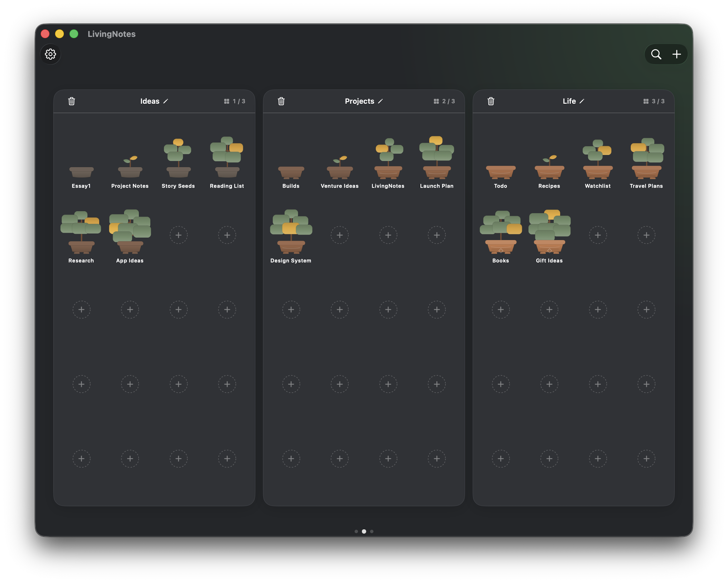Viewport: 728px width, 583px height.
Task: Open the App Ideas tree
Action: click(x=130, y=231)
